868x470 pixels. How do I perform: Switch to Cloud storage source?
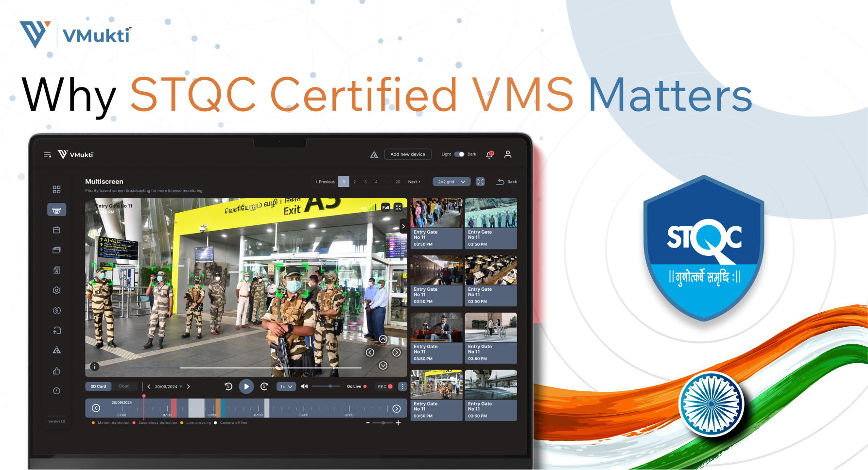coord(124,386)
